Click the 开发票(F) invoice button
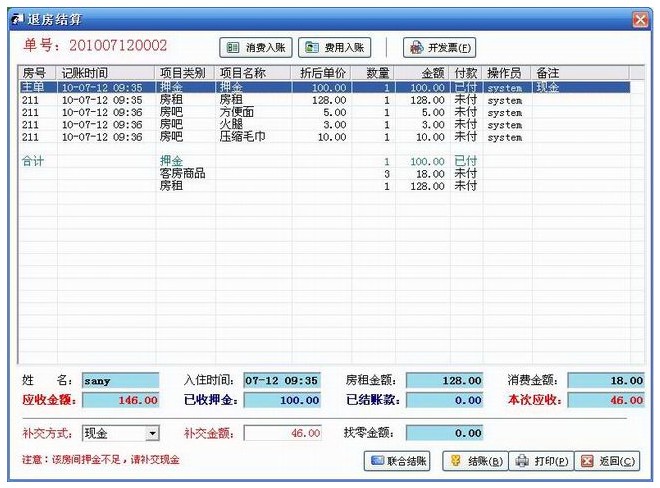Viewport: 660px width, 488px height. pyautogui.click(x=439, y=47)
